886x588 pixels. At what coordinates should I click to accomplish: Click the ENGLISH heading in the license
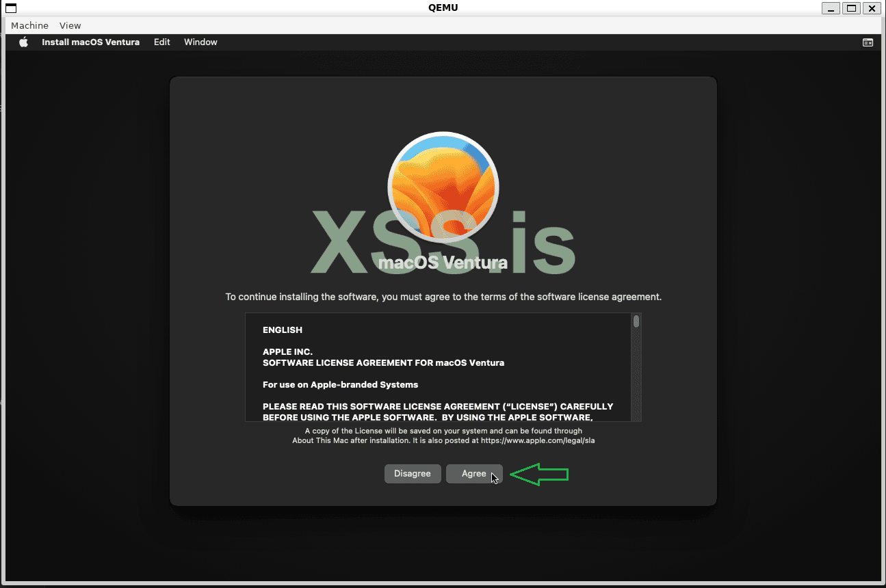pos(283,330)
